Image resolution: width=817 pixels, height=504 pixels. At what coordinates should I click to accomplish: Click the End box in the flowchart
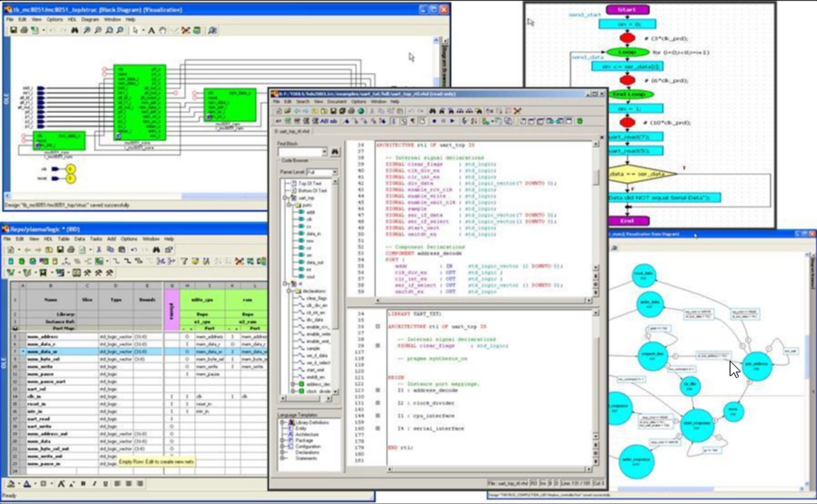pos(627,221)
